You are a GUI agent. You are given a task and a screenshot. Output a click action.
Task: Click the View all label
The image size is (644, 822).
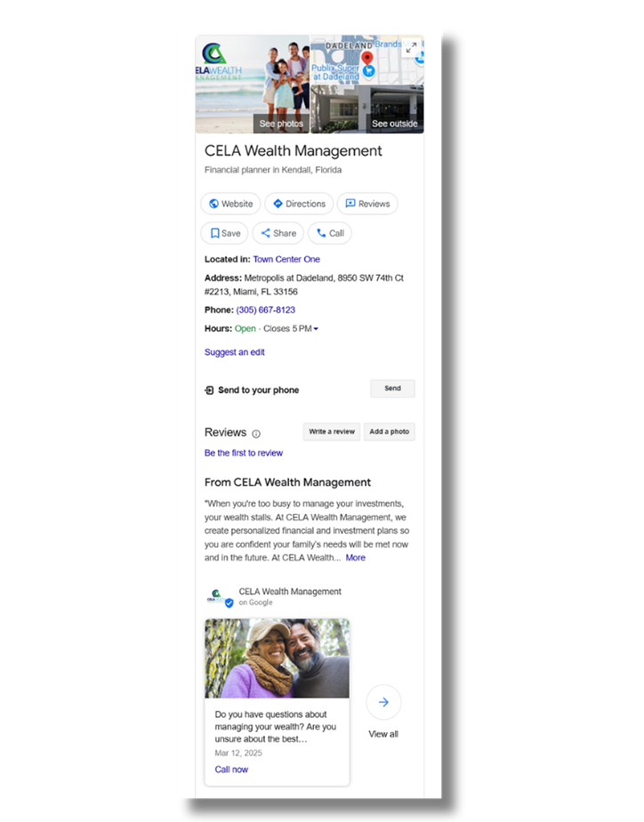383,734
